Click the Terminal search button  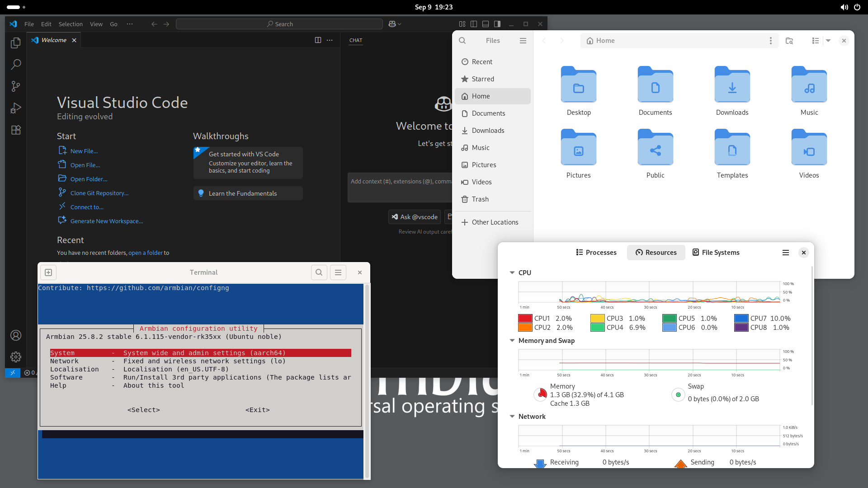pos(319,272)
